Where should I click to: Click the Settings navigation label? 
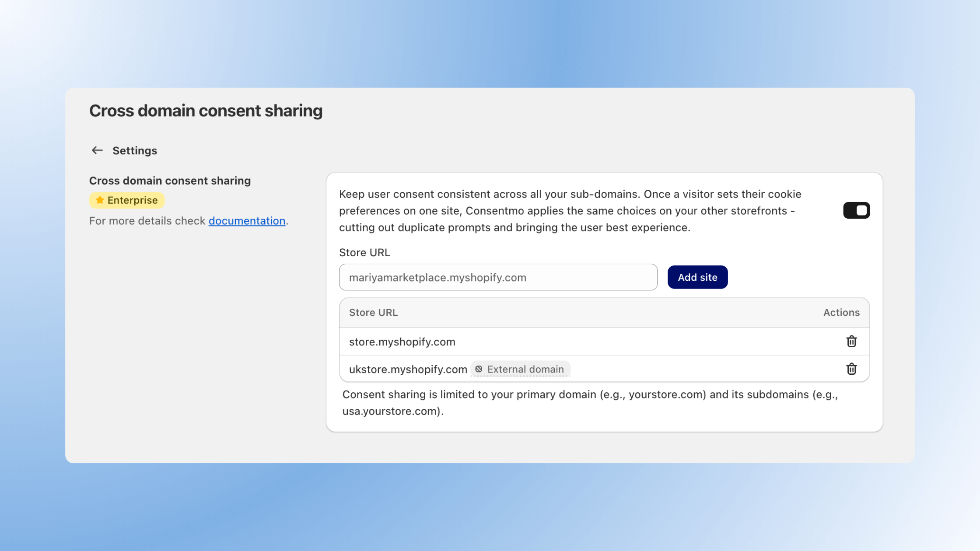tap(135, 150)
